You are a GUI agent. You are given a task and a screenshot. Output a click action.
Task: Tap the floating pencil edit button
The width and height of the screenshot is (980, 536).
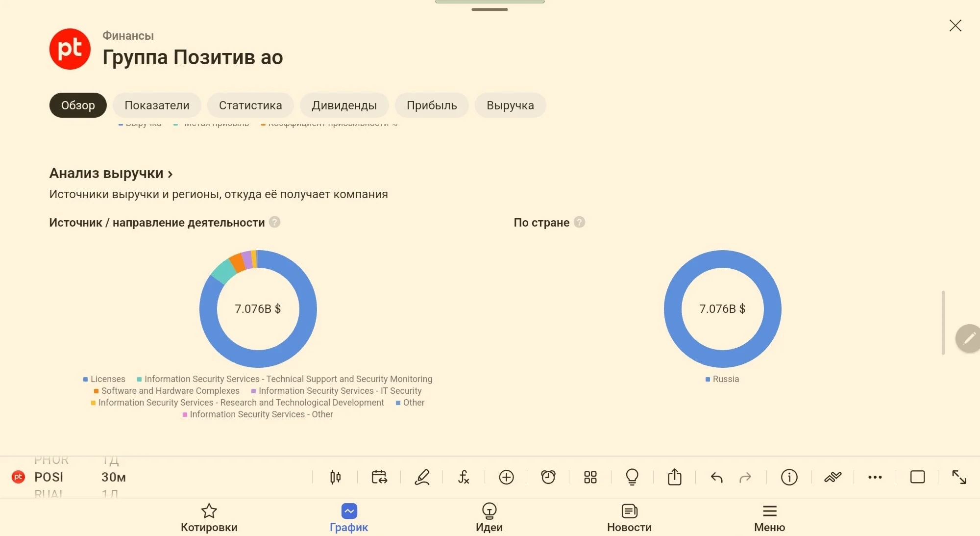pos(968,338)
